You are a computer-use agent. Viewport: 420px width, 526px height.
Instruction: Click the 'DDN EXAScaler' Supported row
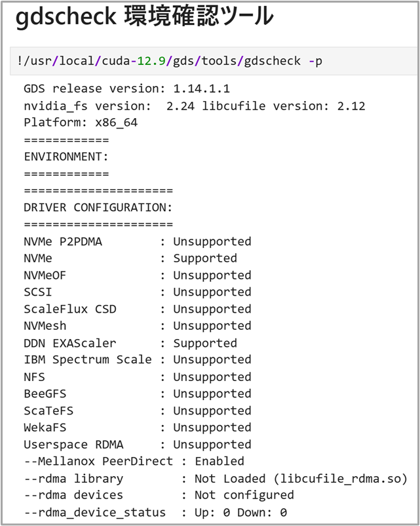(130, 343)
